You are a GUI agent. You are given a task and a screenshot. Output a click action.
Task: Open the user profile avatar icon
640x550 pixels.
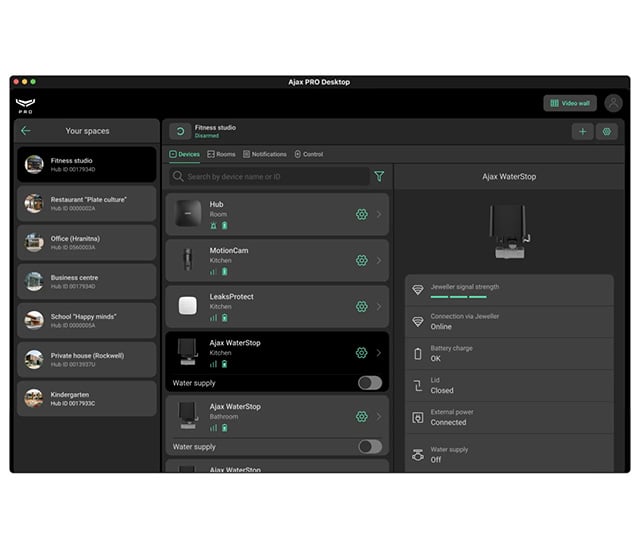pyautogui.click(x=613, y=103)
